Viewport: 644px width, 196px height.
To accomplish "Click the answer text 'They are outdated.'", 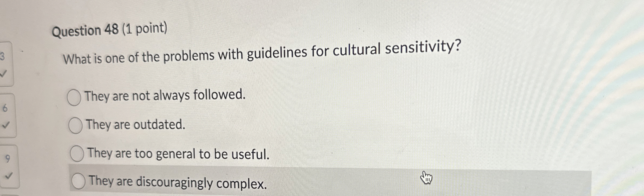I will [x=134, y=125].
